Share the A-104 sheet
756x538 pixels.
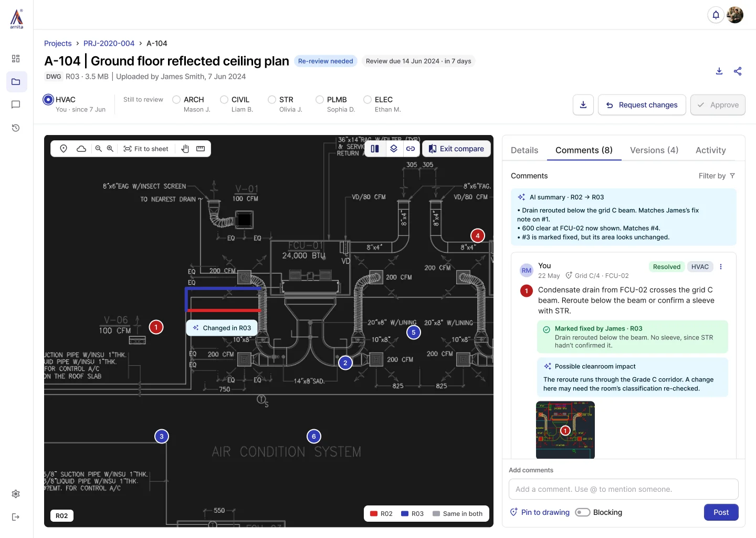tap(738, 71)
